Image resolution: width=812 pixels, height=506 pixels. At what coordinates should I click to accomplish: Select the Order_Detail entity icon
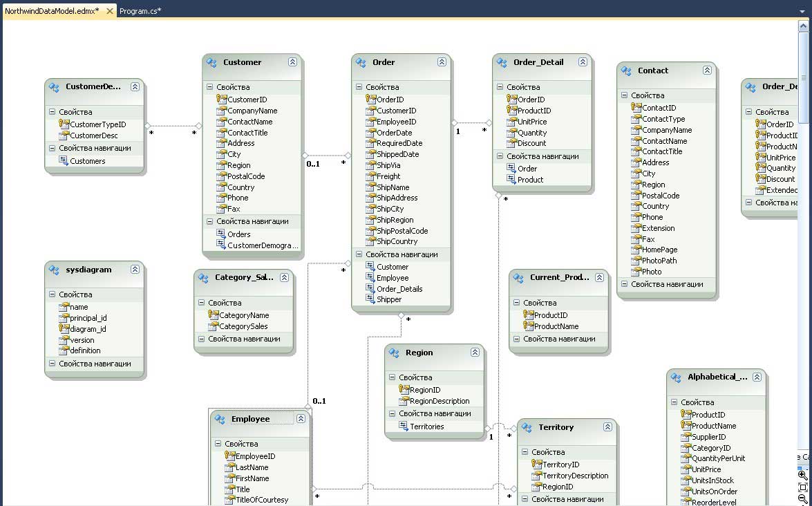[x=502, y=63]
